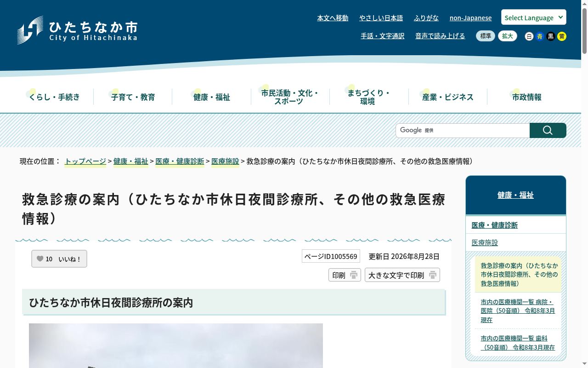
Task: Click 健康・福祉 breadcrumb link
Action: [131, 161]
